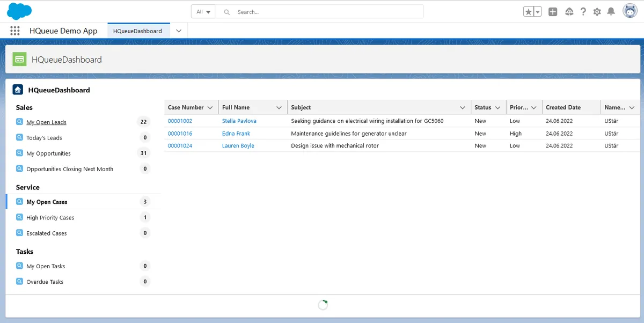Open the Favorites star icon
The height and width of the screenshot is (323, 644).
(529, 12)
